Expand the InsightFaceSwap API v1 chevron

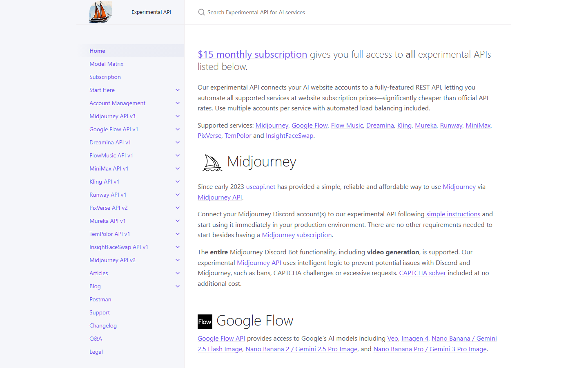(x=178, y=247)
